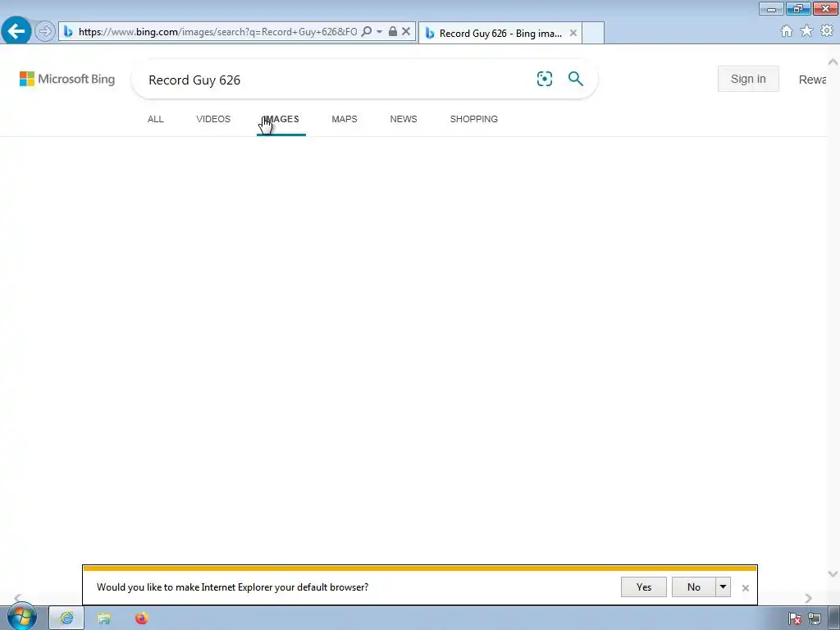Click No on default browser prompt
This screenshot has height=630, width=840.
[x=694, y=587]
